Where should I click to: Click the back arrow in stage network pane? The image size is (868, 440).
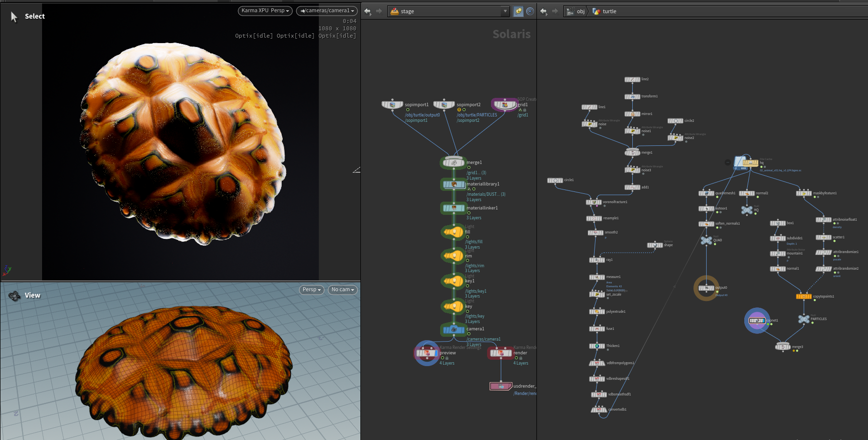(367, 11)
